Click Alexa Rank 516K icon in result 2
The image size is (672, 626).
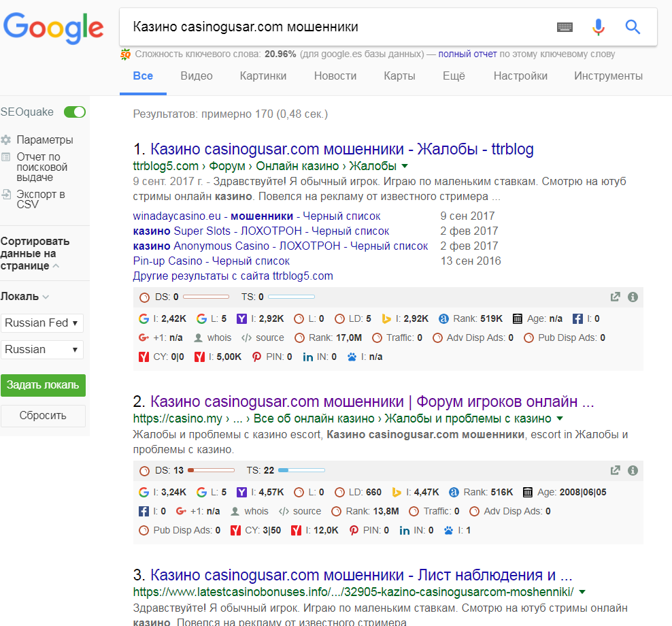(x=454, y=492)
